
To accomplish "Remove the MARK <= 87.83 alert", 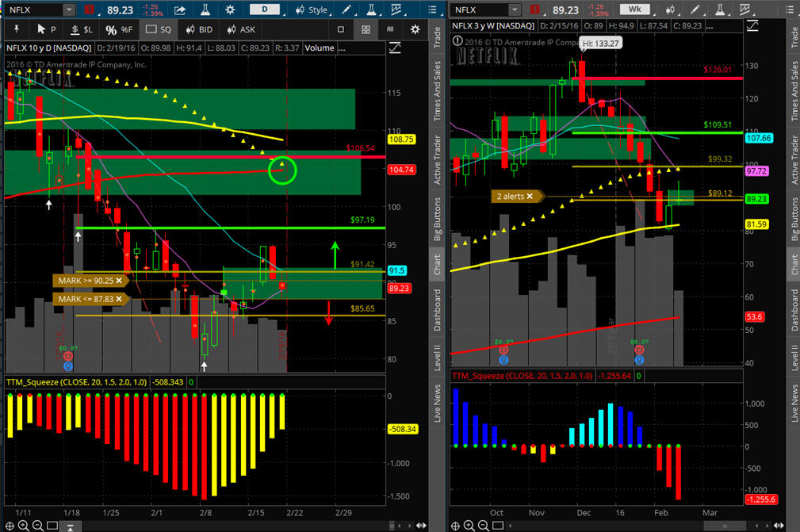I will pyautogui.click(x=119, y=299).
